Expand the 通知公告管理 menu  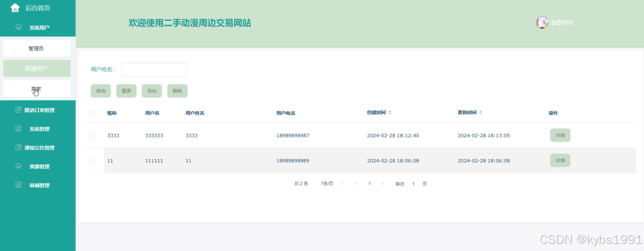pyautogui.click(x=38, y=148)
